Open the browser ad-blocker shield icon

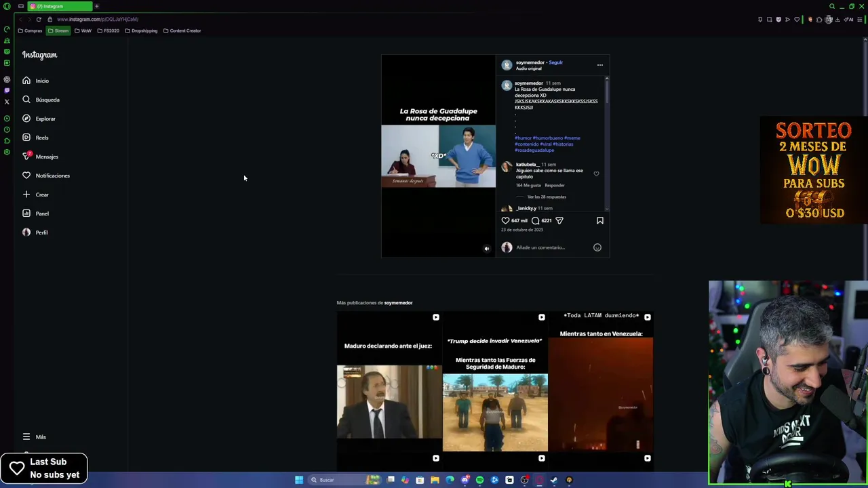coord(778,20)
